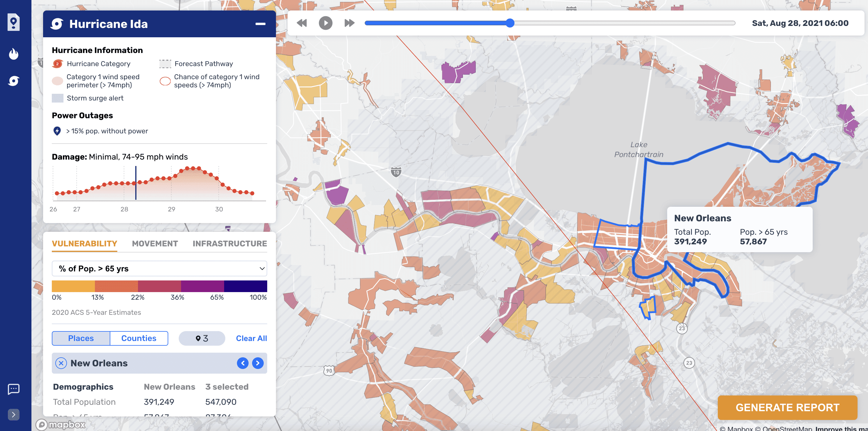Viewport: 868px width, 431px height.
Task: Click the Generate Report button
Action: click(x=787, y=407)
